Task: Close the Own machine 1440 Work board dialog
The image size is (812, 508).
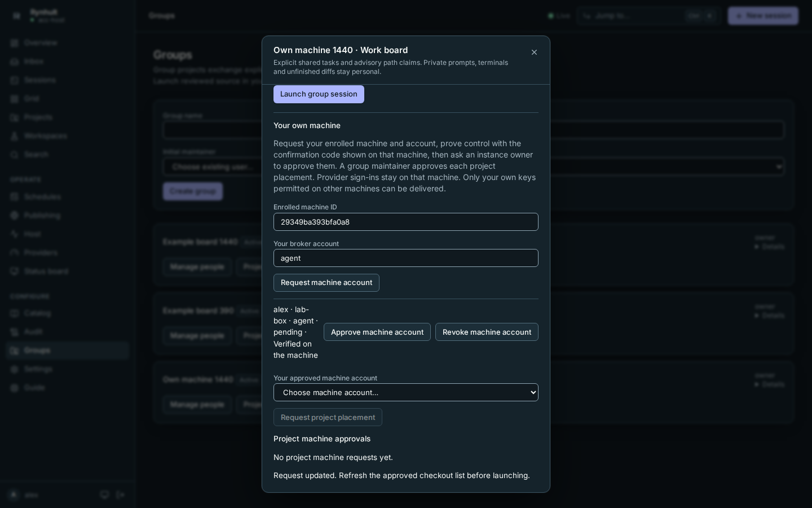Action: tap(534, 52)
